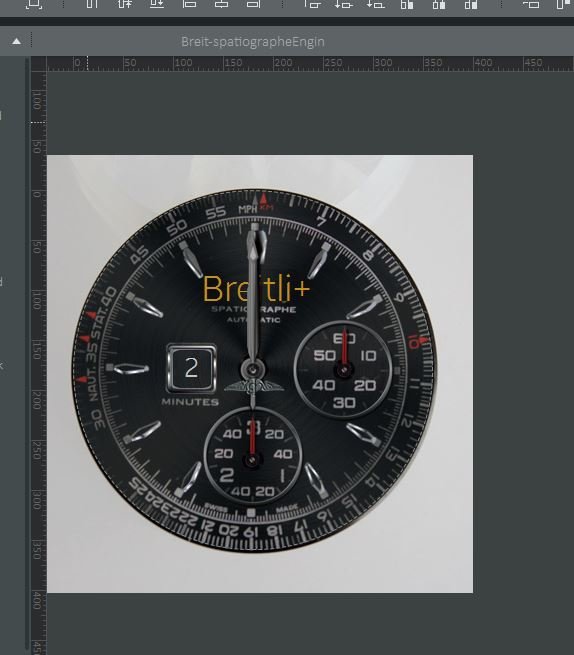574x655 pixels.
Task: Click the vertical ruler at the 250 mark
Action: tap(38, 450)
